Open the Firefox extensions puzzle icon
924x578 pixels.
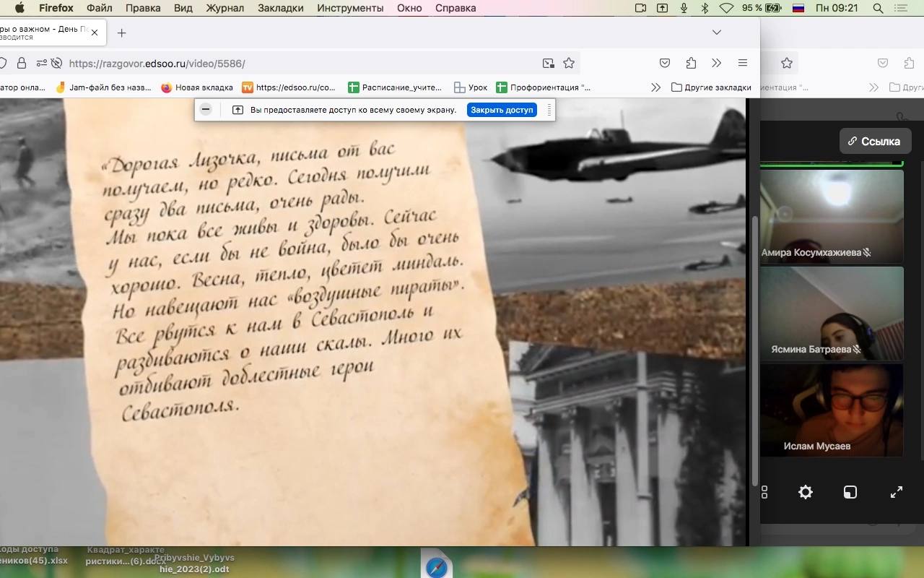click(691, 63)
